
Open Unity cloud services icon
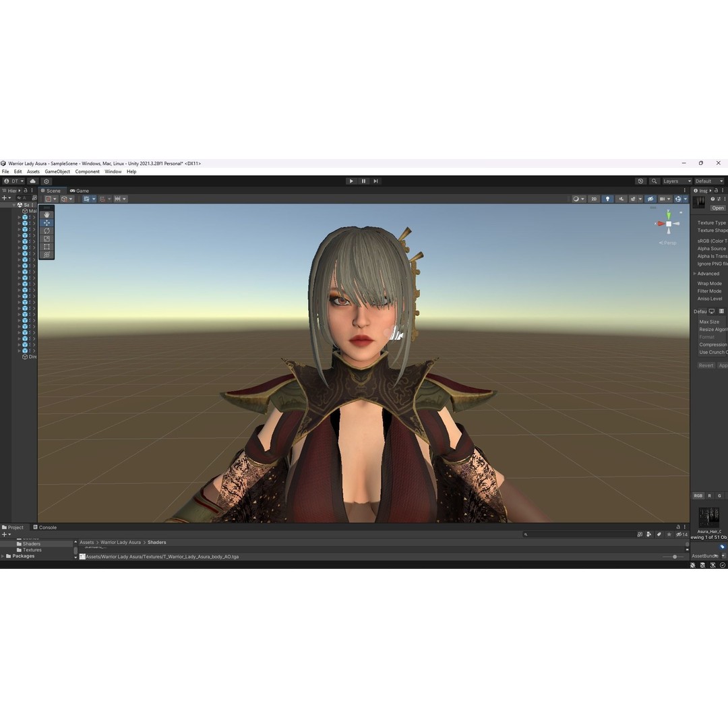coord(32,181)
